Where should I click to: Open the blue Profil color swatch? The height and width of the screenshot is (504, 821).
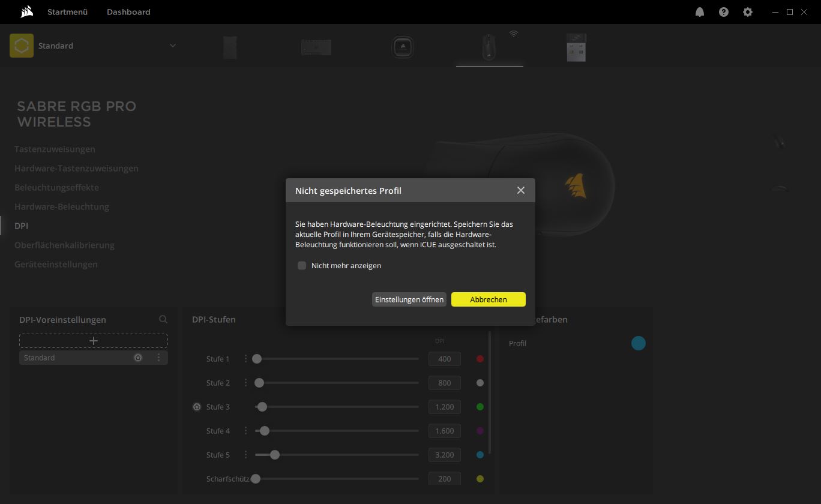pyautogui.click(x=639, y=343)
